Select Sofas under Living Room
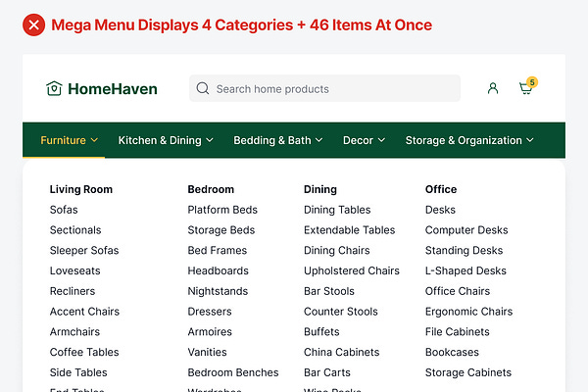588x392 pixels. [64, 210]
